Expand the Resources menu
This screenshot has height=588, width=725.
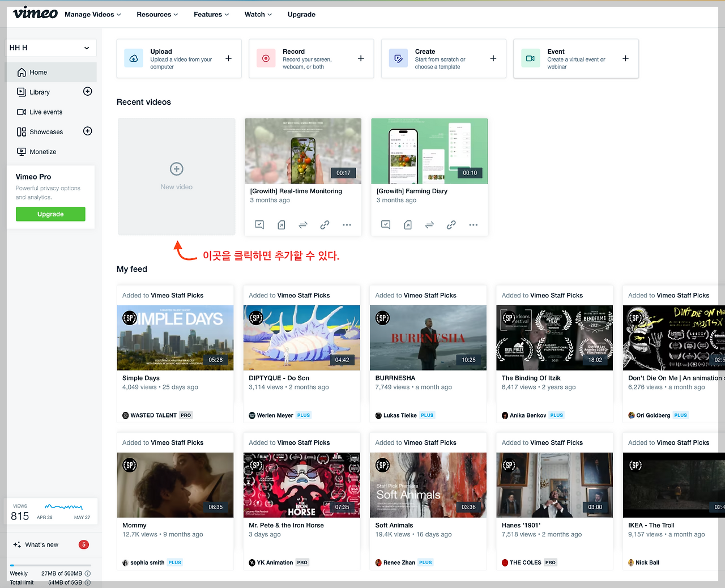tap(157, 15)
